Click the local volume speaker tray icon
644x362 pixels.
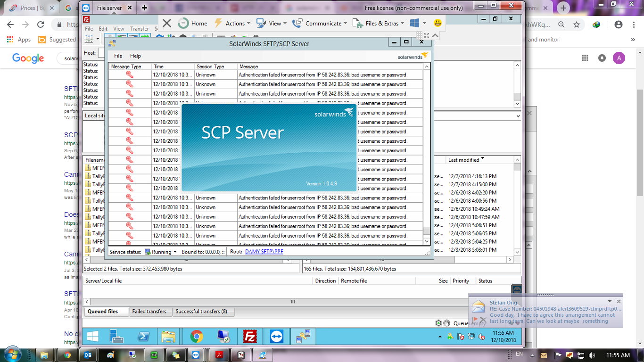tap(592, 355)
